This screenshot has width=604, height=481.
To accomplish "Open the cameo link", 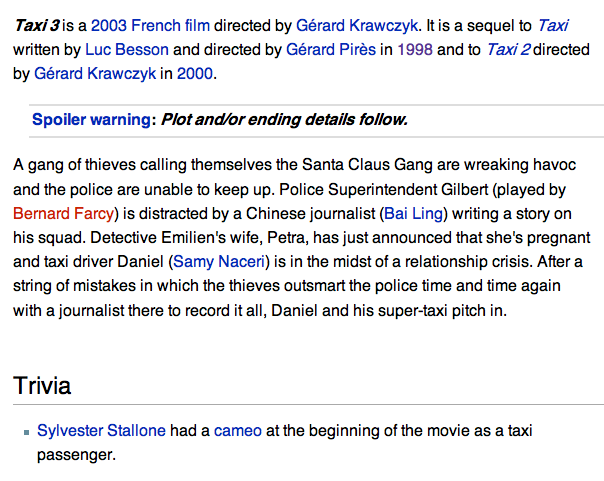I will coord(238,431).
